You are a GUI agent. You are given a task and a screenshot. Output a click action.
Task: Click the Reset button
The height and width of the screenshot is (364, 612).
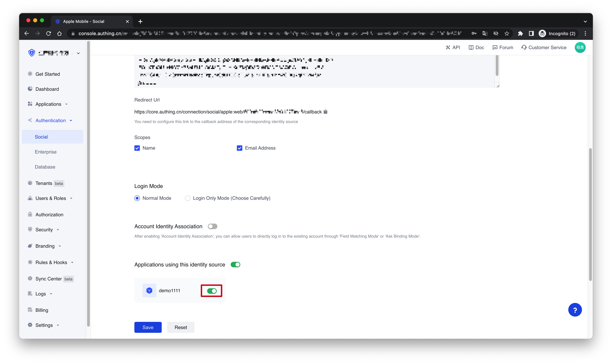tap(181, 327)
